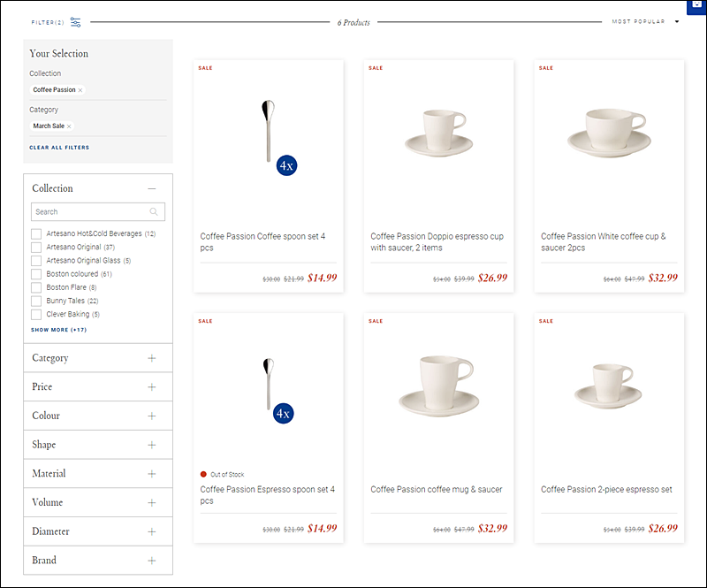Check Boston Flare collection checkbox
This screenshot has width=707, height=588.
tap(36, 287)
